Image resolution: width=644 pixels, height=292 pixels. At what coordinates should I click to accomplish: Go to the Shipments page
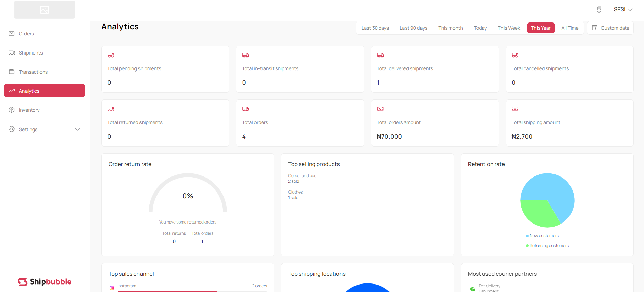(45, 53)
